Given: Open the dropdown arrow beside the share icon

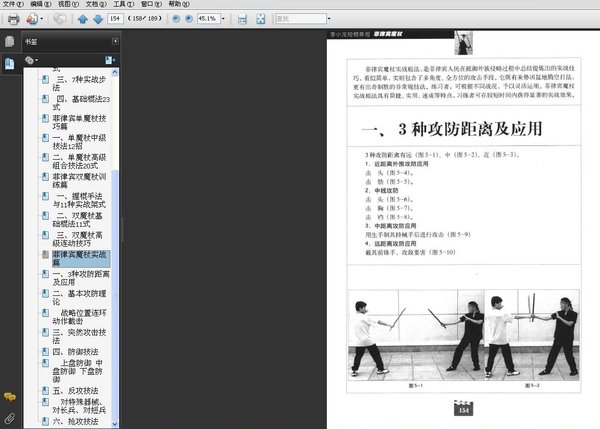Looking at the screenshot, I should click(x=41, y=19).
